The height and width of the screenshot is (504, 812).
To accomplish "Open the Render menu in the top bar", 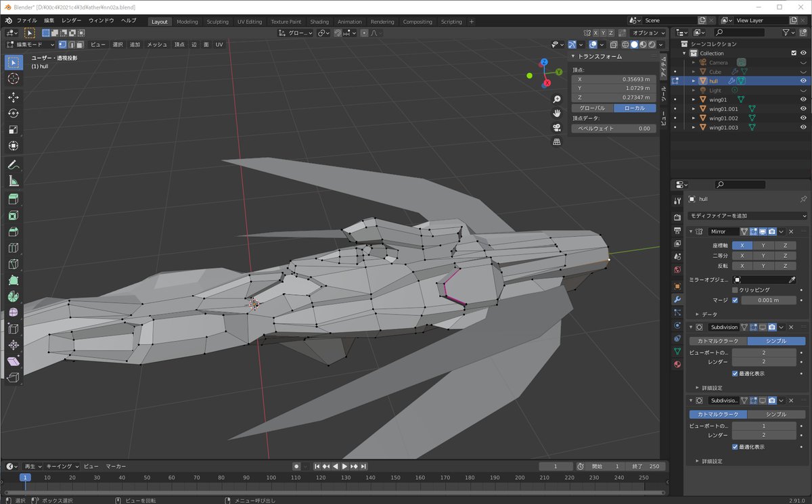I will pos(71,21).
